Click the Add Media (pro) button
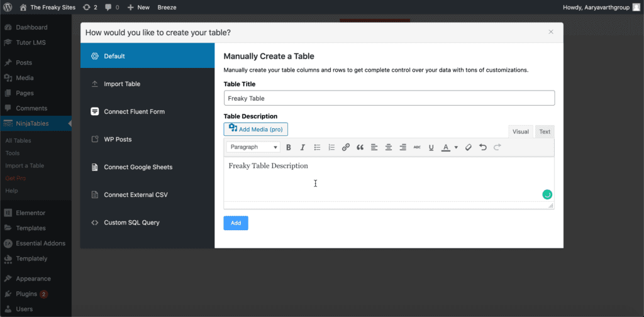 click(255, 129)
